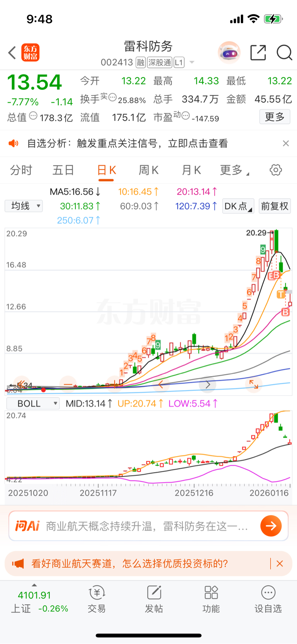Tap the 融 margin trading badge
Image resolution: width=297 pixels, height=644 pixels.
(141, 62)
